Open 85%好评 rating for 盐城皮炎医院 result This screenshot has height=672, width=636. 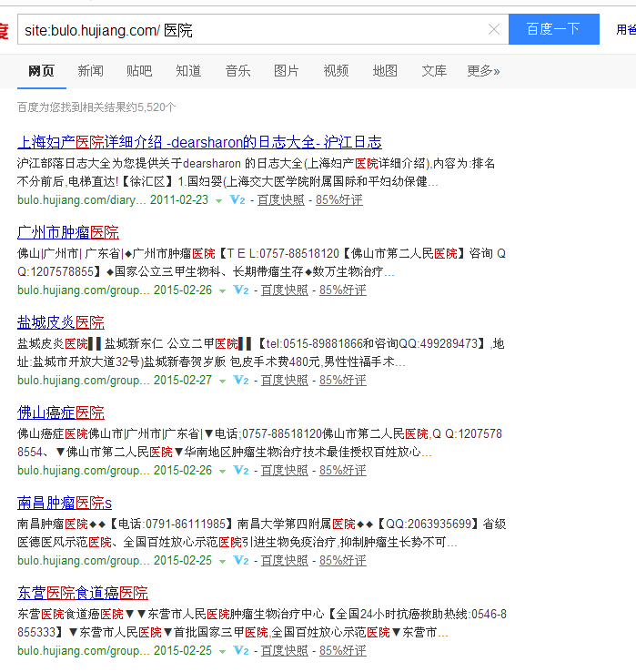click(x=343, y=380)
